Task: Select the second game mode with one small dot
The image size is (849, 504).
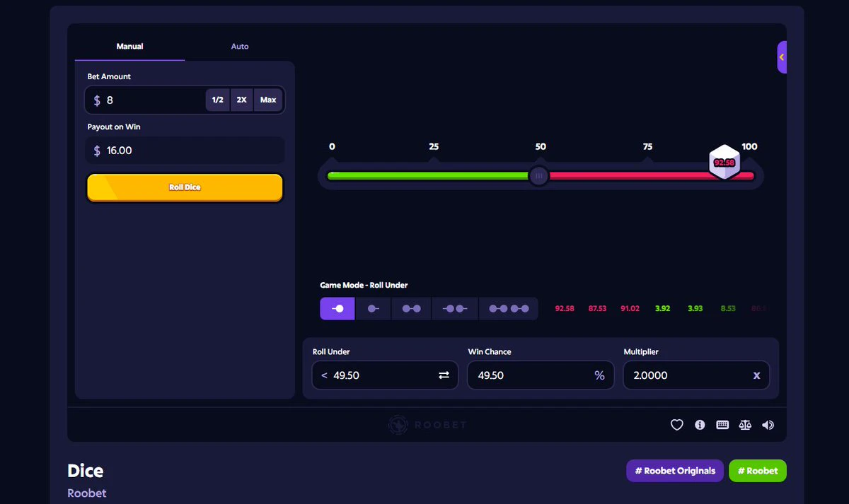Action: [373, 308]
